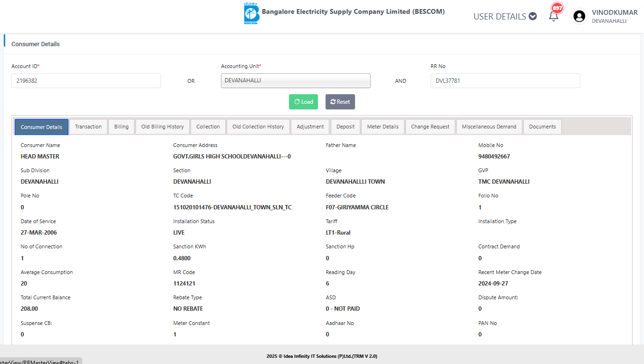Click the BESCOM logo icon
Image resolution: width=644 pixels, height=364 pixels.
[x=251, y=14]
